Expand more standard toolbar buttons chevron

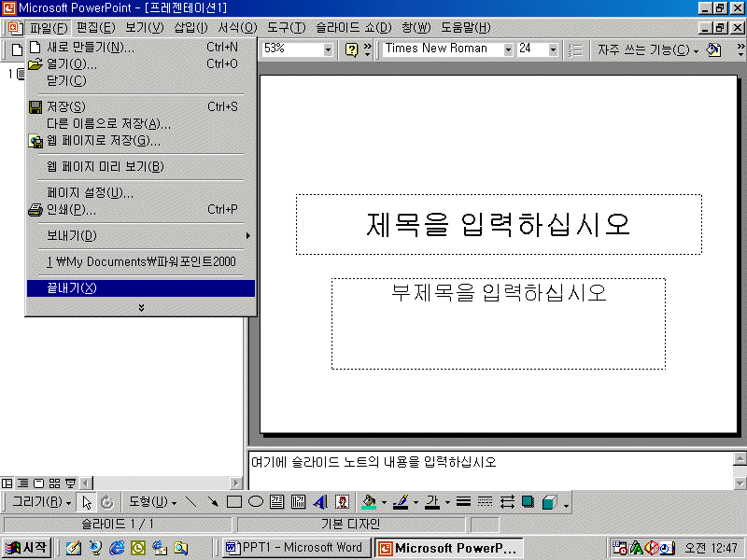367,49
